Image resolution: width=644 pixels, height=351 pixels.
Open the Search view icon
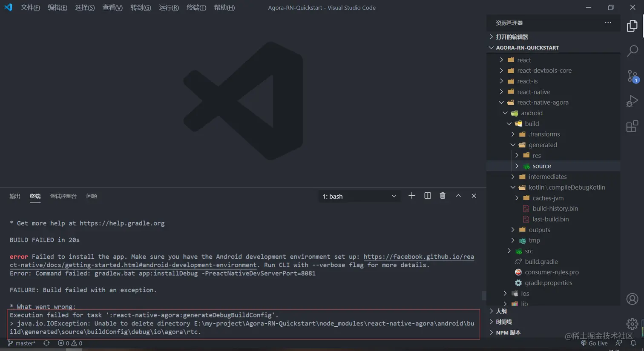click(632, 51)
